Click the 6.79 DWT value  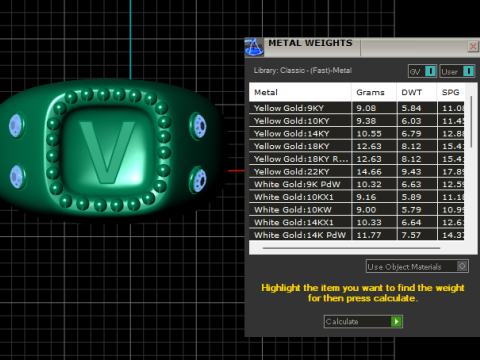(411, 134)
